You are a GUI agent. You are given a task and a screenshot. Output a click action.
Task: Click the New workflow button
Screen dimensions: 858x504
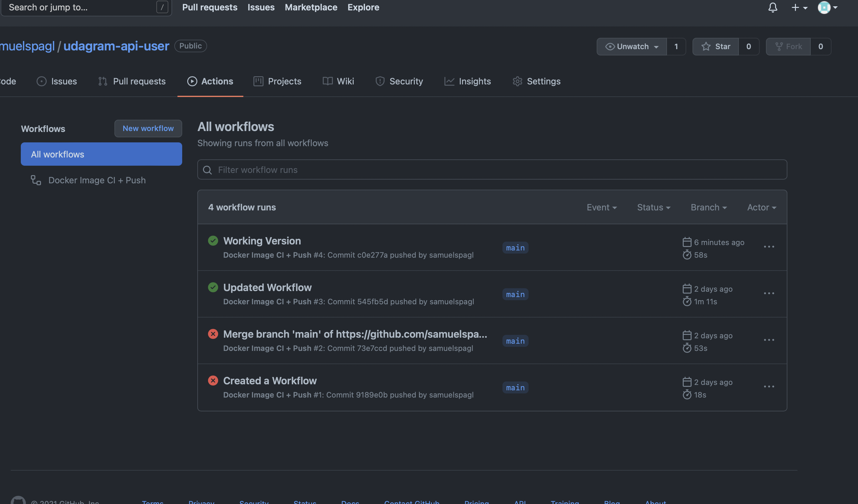click(x=148, y=128)
